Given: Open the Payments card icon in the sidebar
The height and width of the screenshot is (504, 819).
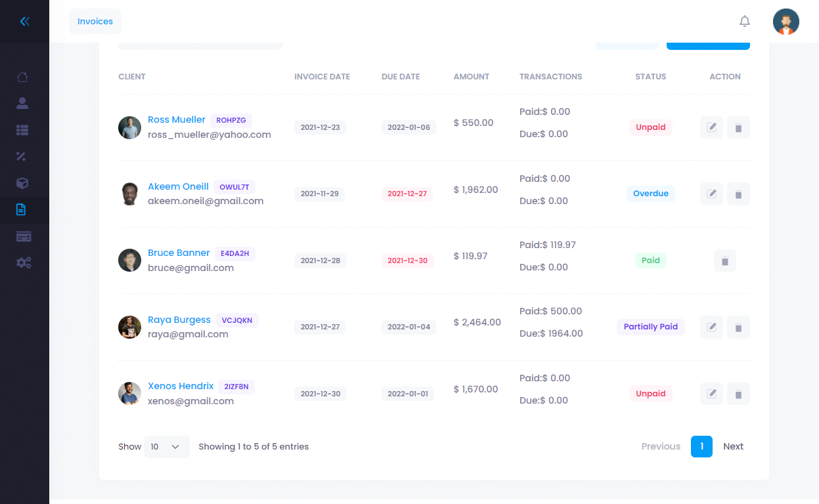Looking at the screenshot, I should coord(22,236).
